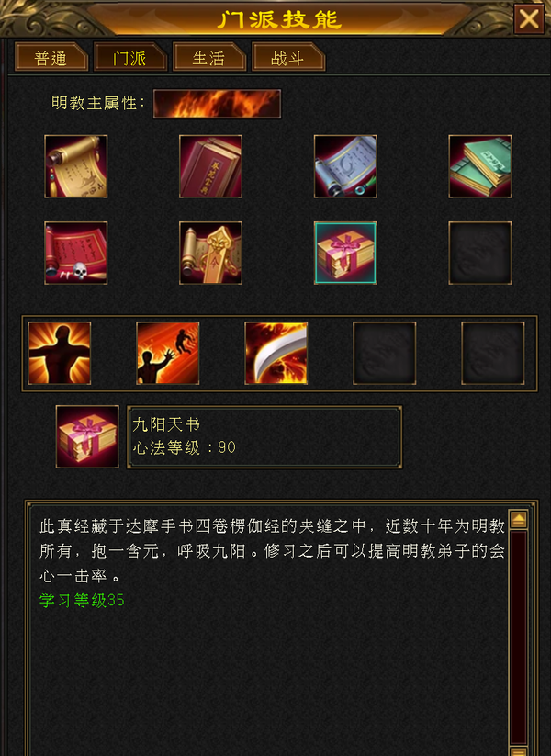Select the red book skill icon
This screenshot has height=756, width=551.
coord(210,166)
